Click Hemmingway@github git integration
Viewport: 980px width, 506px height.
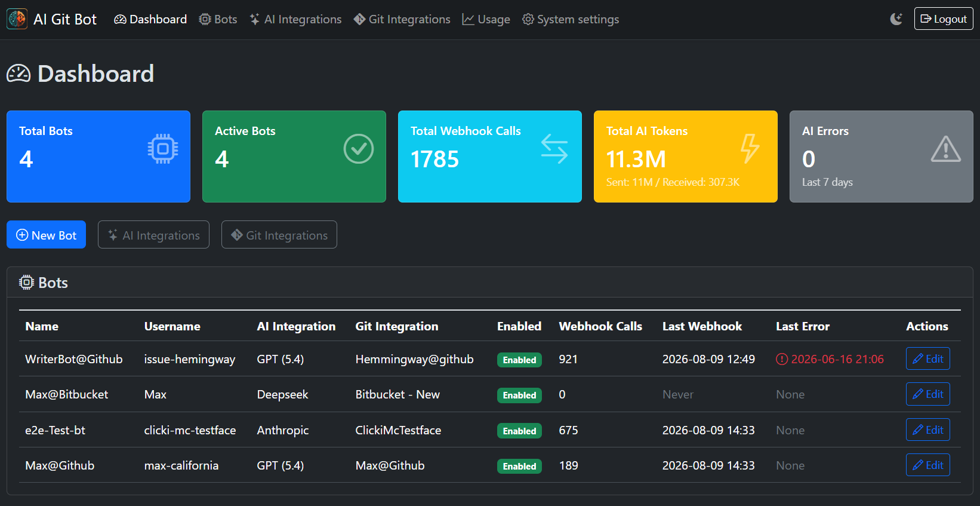point(415,359)
